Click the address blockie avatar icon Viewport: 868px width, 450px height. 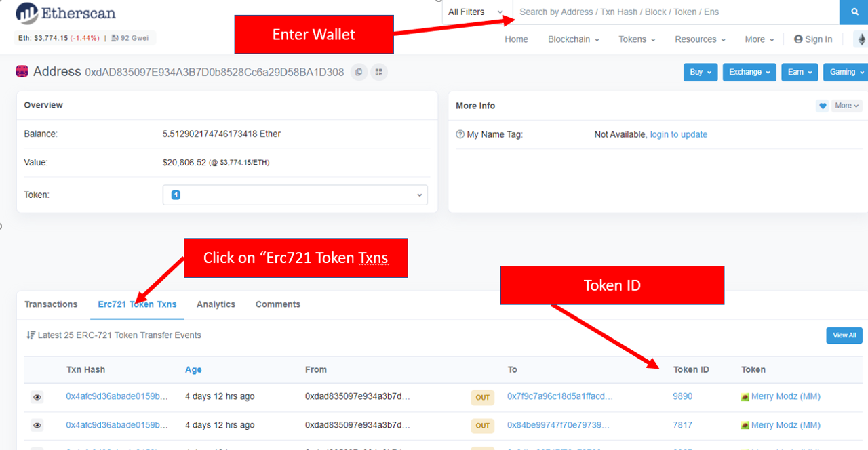tap(22, 71)
